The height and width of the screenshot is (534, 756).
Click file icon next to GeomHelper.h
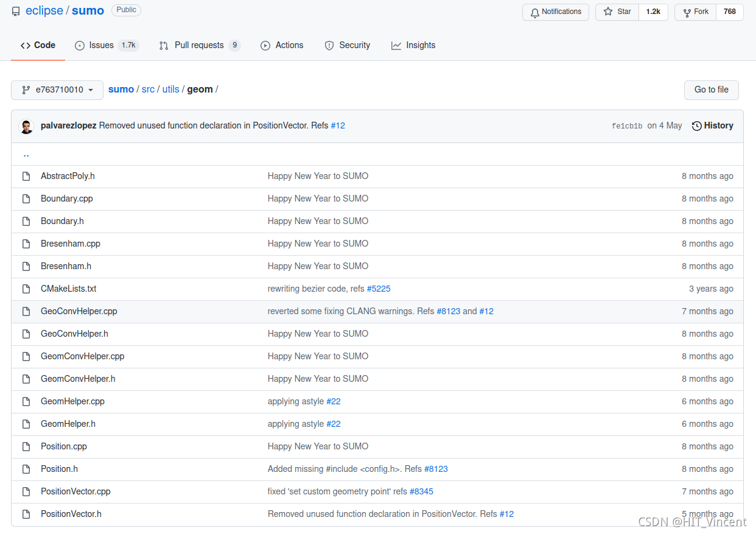(x=26, y=424)
